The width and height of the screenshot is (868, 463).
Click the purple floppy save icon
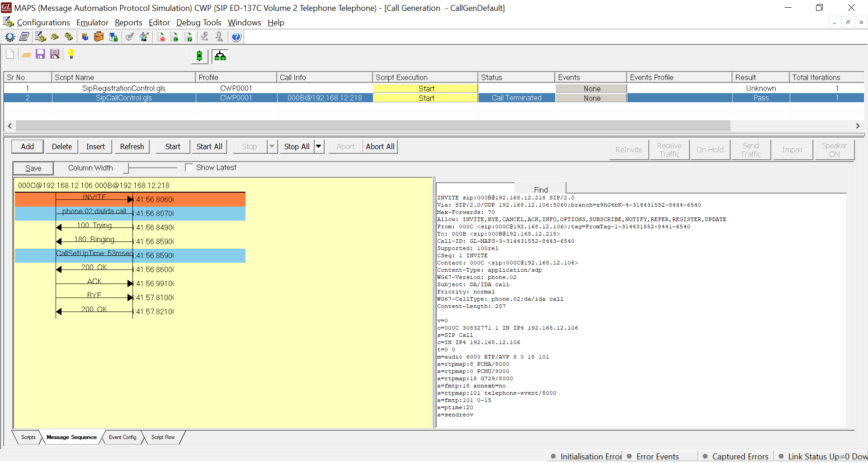[40, 54]
